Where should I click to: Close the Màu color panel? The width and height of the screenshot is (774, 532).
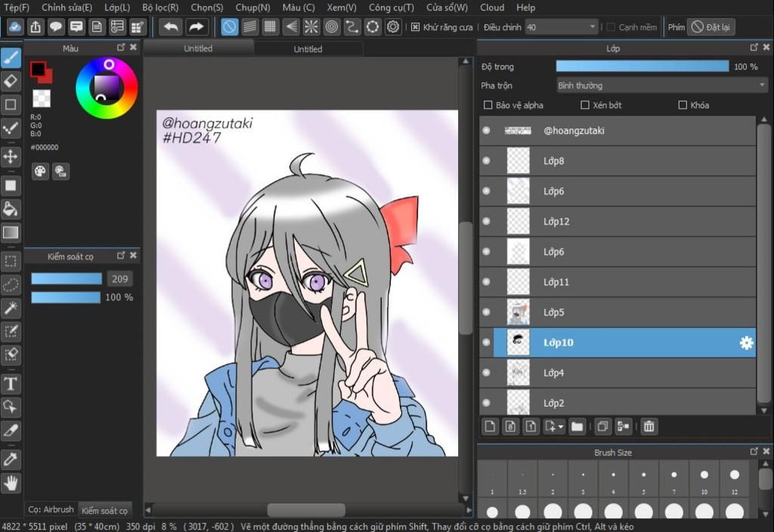pos(133,48)
